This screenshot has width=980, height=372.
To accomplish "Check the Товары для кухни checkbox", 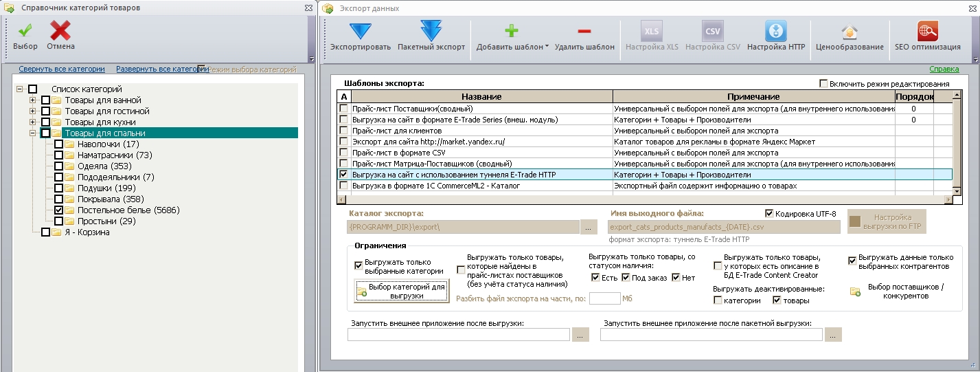I will click(45, 122).
